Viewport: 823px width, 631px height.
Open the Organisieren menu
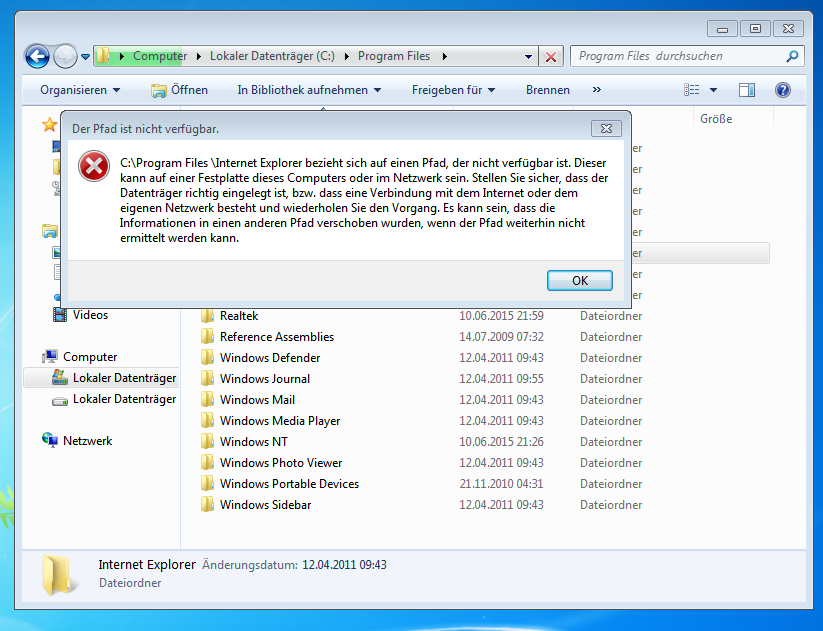80,90
